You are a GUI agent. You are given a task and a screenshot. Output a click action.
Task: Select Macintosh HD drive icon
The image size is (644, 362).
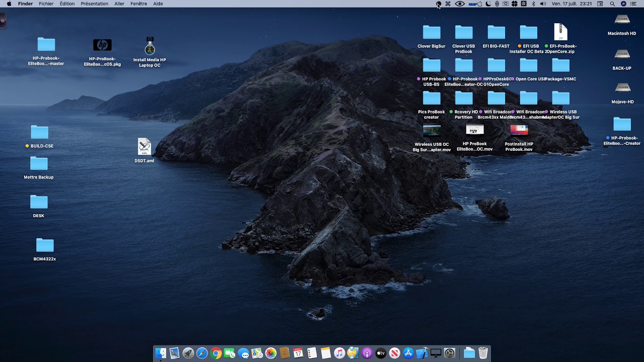click(x=622, y=20)
